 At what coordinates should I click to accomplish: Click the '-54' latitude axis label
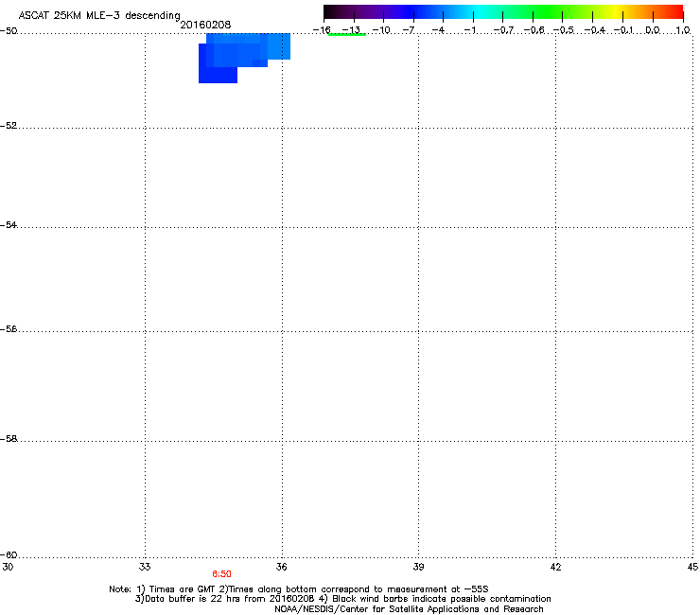pos(9,224)
